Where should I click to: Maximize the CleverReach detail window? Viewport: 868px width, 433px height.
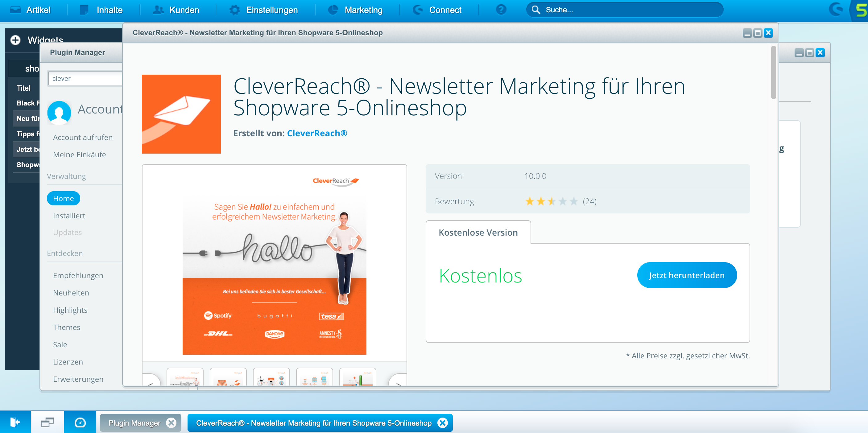[x=758, y=33]
